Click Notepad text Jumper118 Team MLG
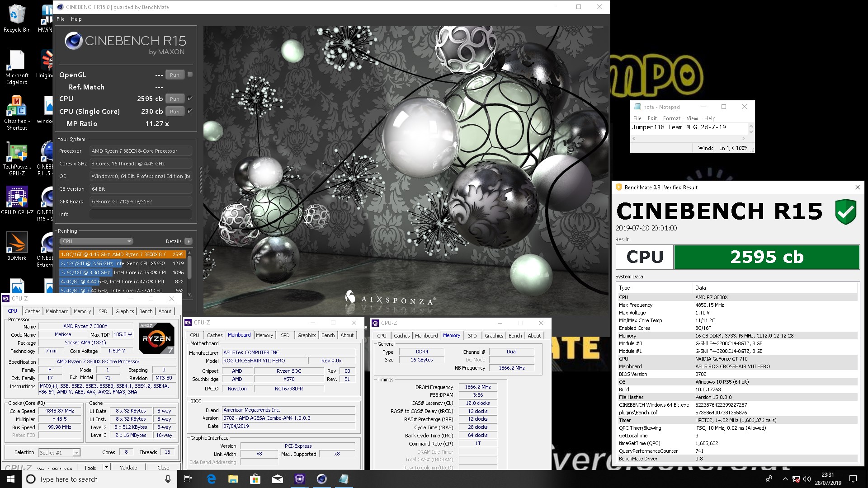The image size is (868, 488). point(665,127)
